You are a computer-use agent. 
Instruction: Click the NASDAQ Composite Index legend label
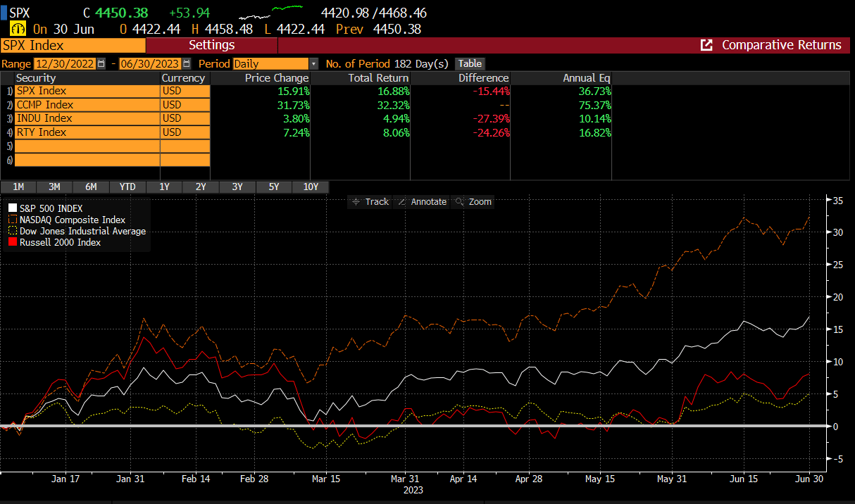tap(73, 220)
